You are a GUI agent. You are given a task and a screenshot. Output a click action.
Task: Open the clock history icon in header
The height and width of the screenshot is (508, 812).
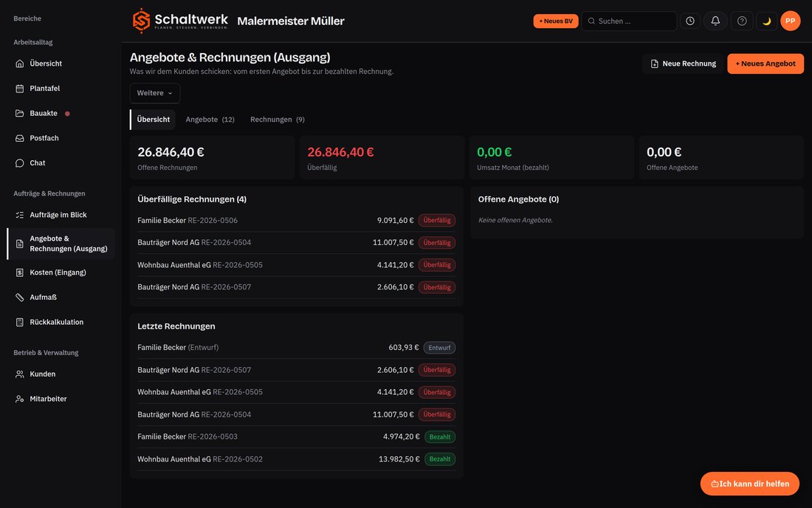point(690,21)
